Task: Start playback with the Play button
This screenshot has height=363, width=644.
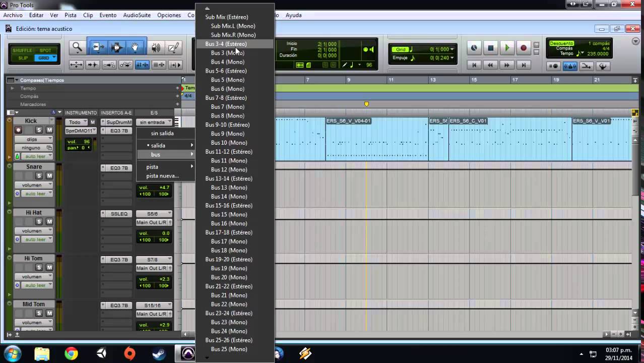Action: coord(507,48)
